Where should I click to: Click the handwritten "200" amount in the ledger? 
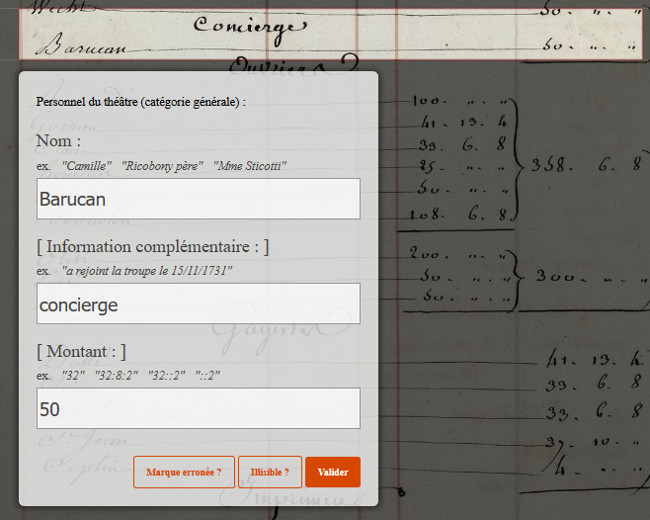pyautogui.click(x=428, y=255)
